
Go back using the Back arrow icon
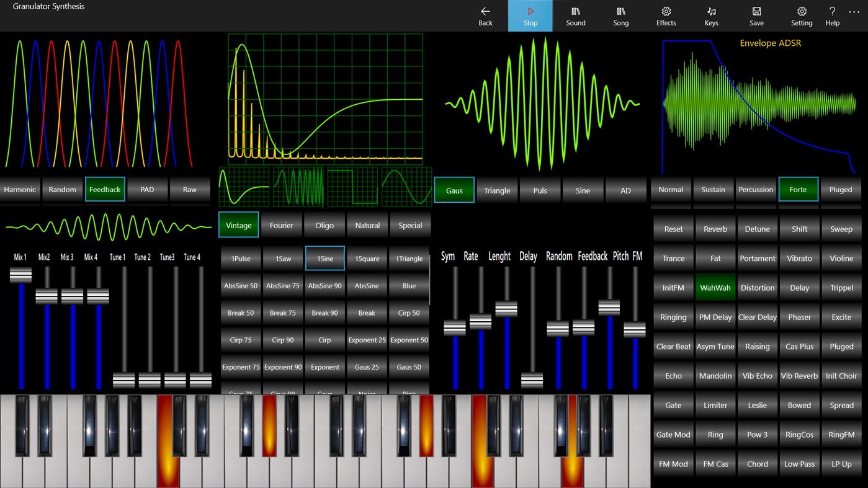coord(485,16)
